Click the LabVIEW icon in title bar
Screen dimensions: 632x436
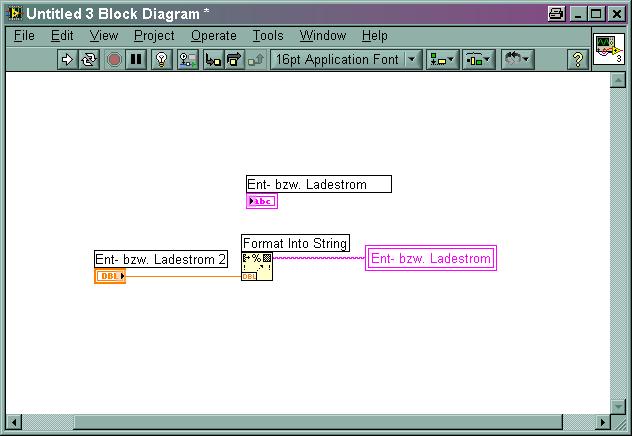click(15, 14)
